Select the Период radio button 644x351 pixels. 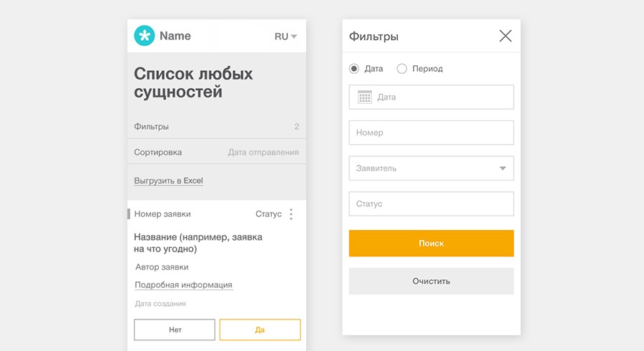(x=401, y=69)
